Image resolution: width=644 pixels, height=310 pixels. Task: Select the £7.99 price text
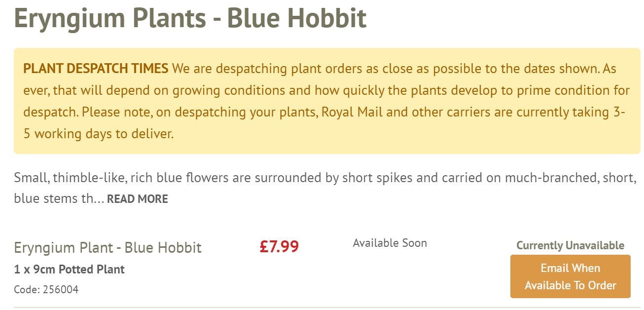(279, 246)
